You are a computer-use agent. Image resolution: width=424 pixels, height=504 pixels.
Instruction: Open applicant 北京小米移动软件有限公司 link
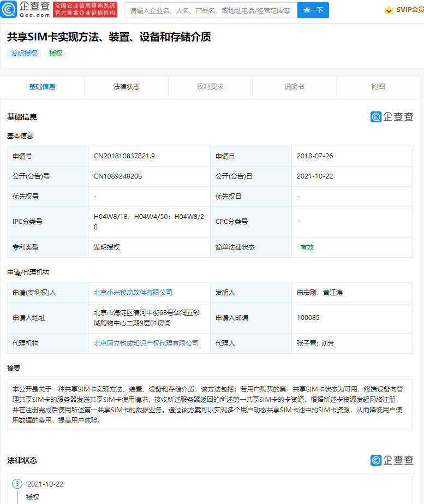coord(133,293)
